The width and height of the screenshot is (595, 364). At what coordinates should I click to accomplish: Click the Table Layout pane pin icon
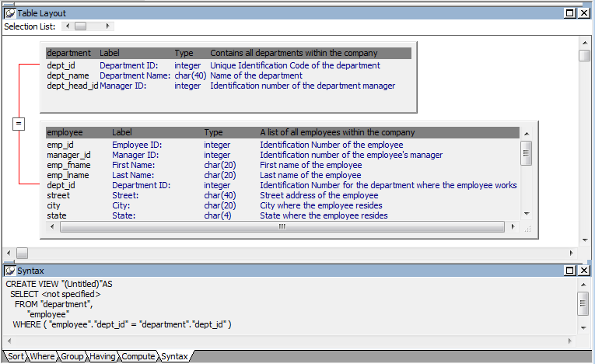(x=10, y=13)
